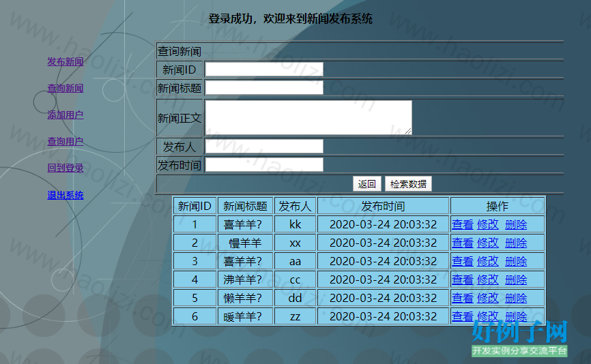The image size is (591, 364).
Task: Open the 发布新闻 sidebar link
Action: (x=66, y=61)
